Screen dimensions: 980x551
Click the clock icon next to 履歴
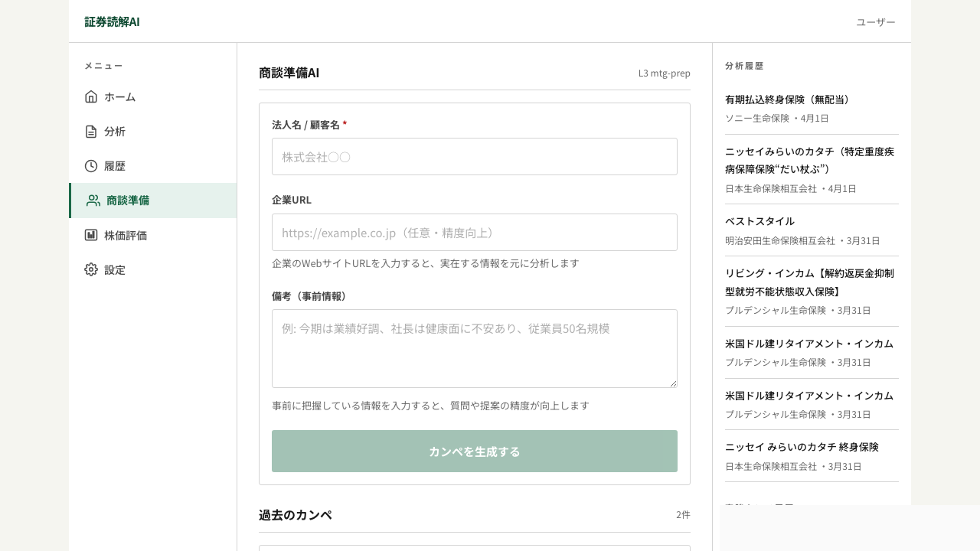[91, 166]
